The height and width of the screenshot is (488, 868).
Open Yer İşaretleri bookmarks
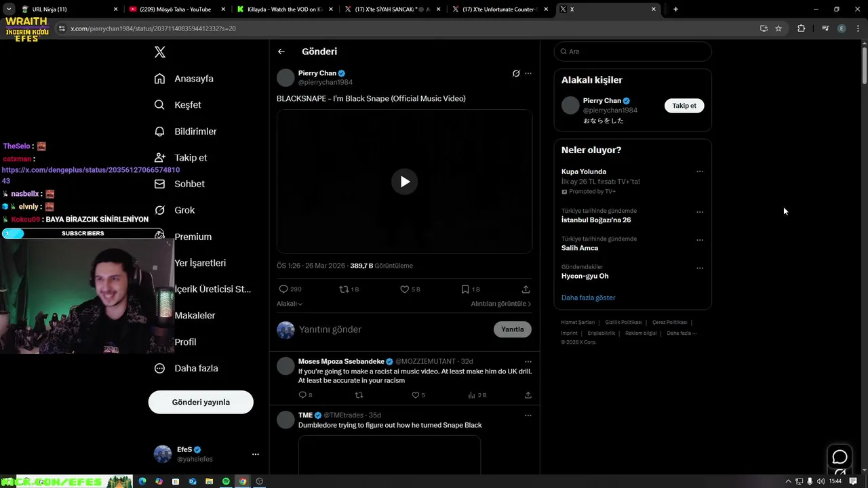click(x=200, y=263)
